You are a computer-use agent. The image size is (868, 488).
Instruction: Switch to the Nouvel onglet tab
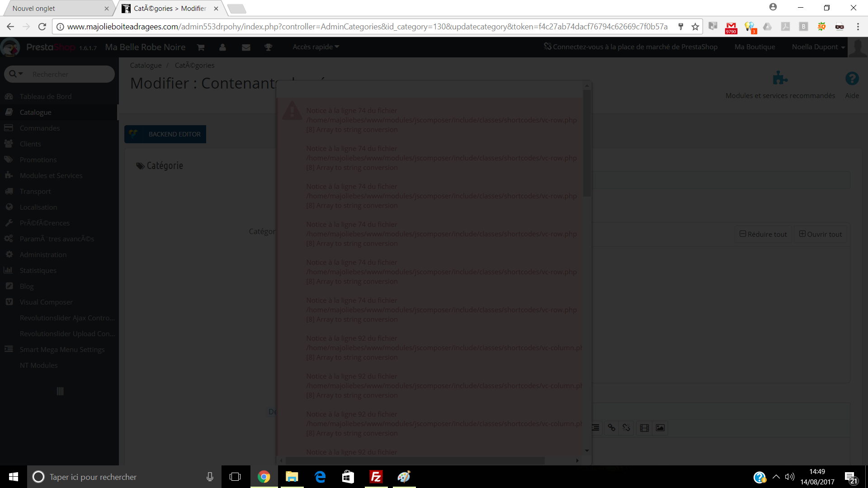(x=34, y=8)
